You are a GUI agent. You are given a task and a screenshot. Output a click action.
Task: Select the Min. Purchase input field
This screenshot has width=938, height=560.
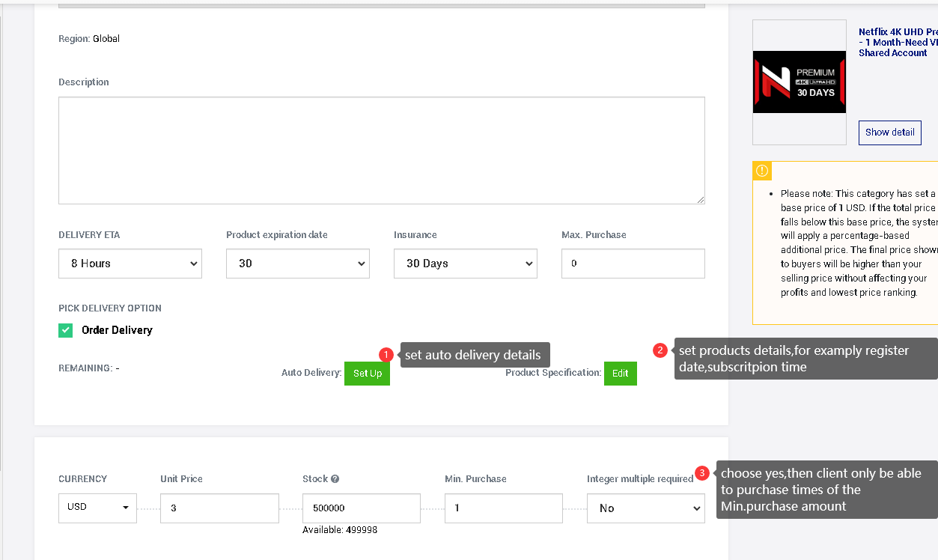(503, 508)
